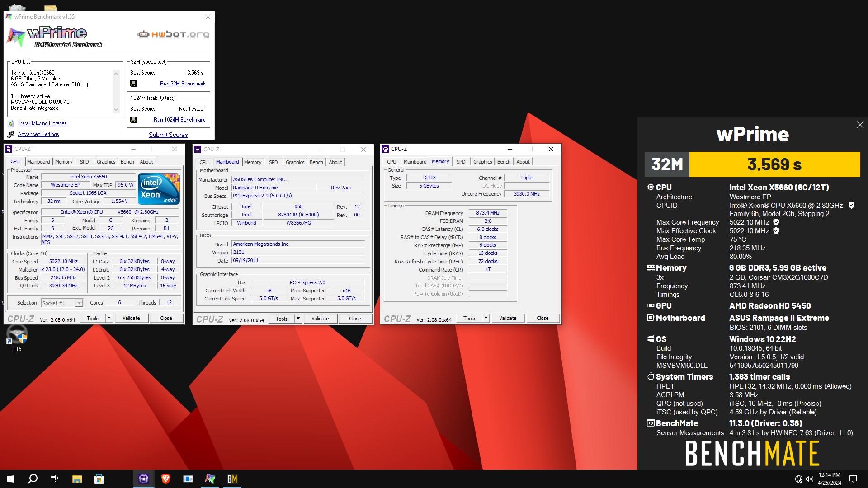
Task: Click the Max Core Frequency verified shield
Action: pos(776,222)
